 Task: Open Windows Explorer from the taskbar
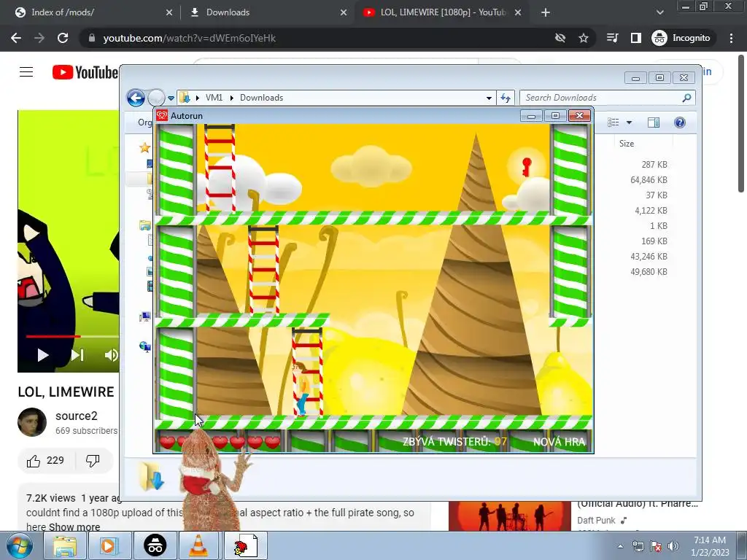pos(65,546)
